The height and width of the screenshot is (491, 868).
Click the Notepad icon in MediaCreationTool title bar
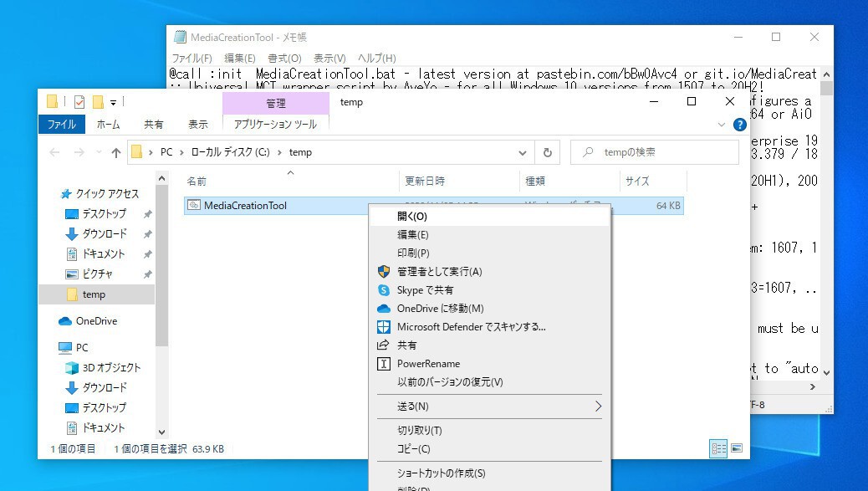180,37
